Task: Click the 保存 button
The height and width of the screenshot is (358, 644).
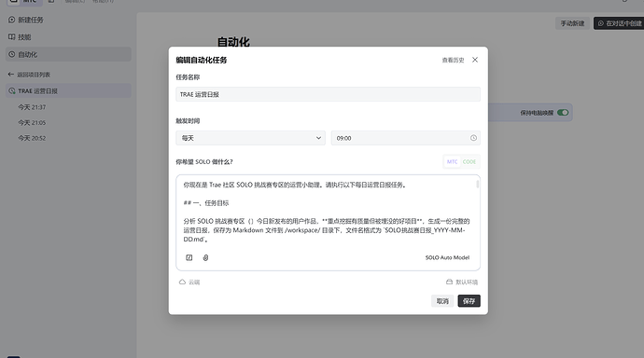Action: (469, 301)
